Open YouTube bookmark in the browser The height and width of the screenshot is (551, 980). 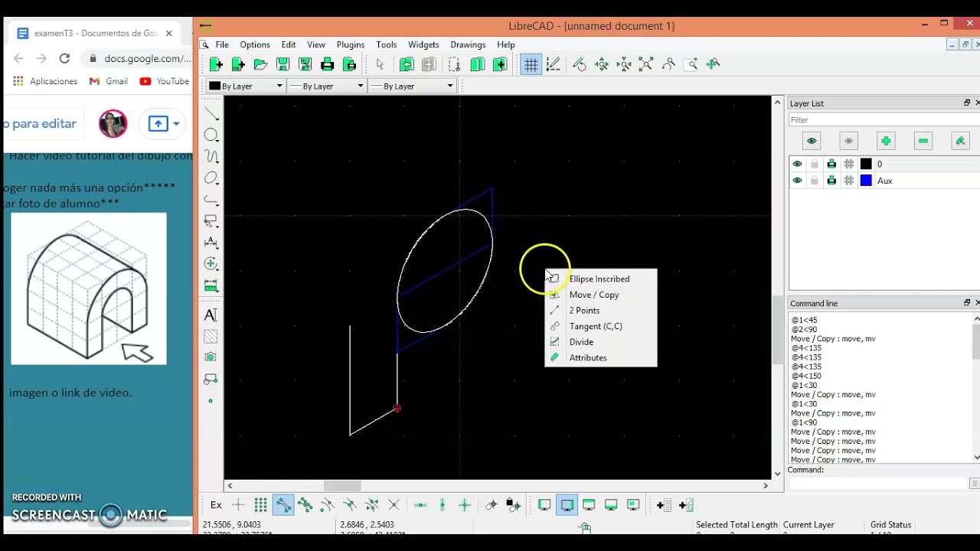click(x=164, y=81)
